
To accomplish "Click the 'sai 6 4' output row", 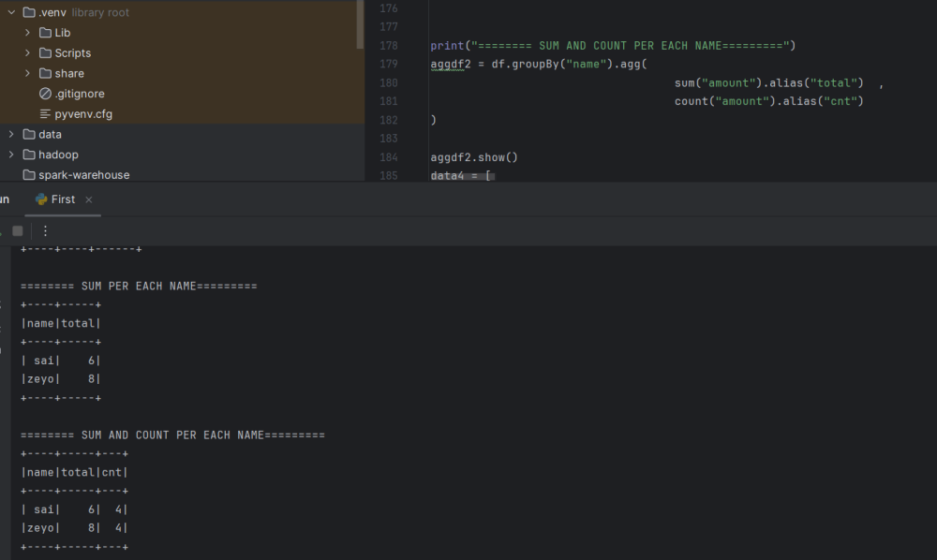I will (75, 509).
